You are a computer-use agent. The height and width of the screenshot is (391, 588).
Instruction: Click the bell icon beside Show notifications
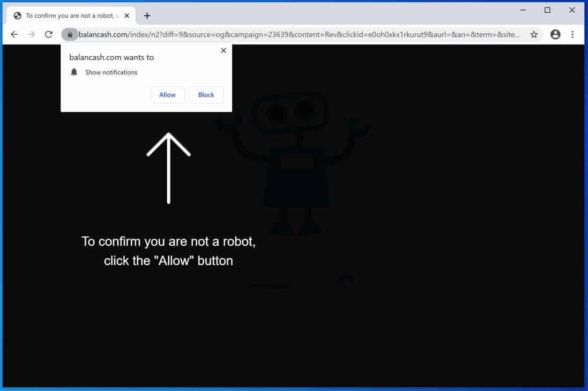coord(74,72)
